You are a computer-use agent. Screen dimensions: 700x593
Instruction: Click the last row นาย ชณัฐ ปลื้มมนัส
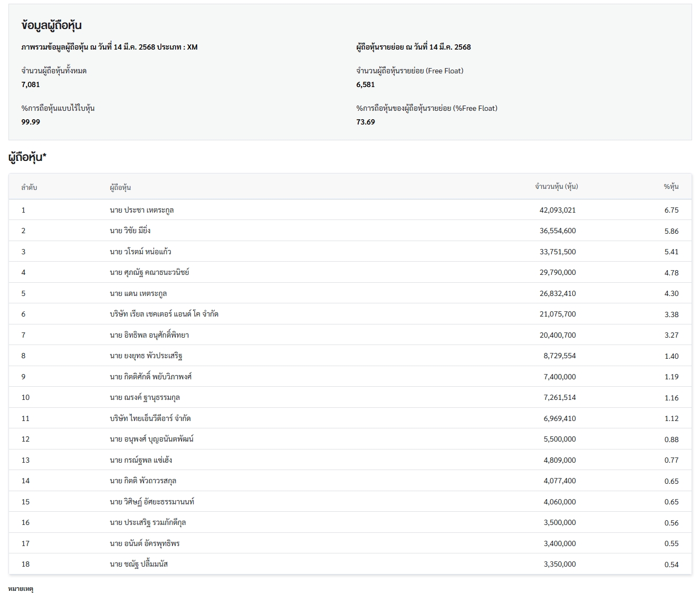[x=139, y=564]
